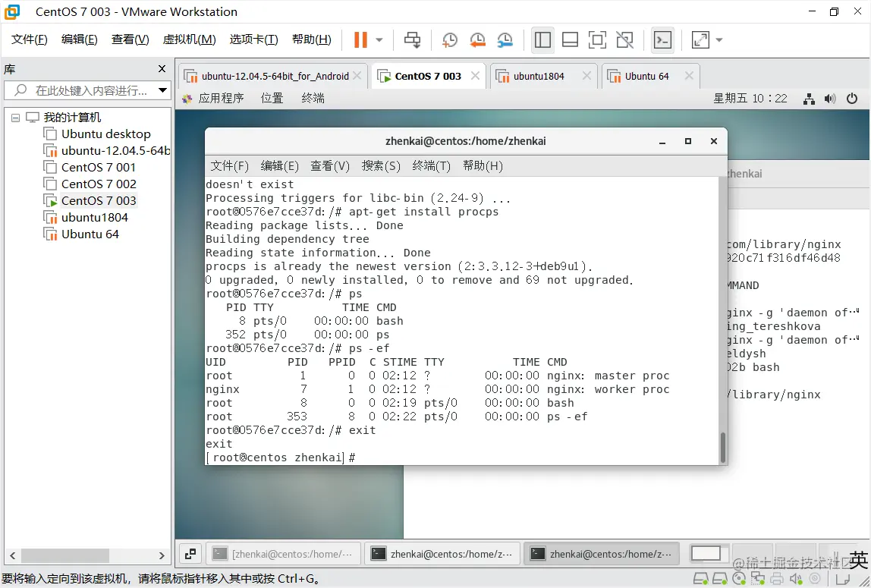This screenshot has height=588, width=871.
Task: Select CentOS 7 003 in the library
Action: coord(90,200)
